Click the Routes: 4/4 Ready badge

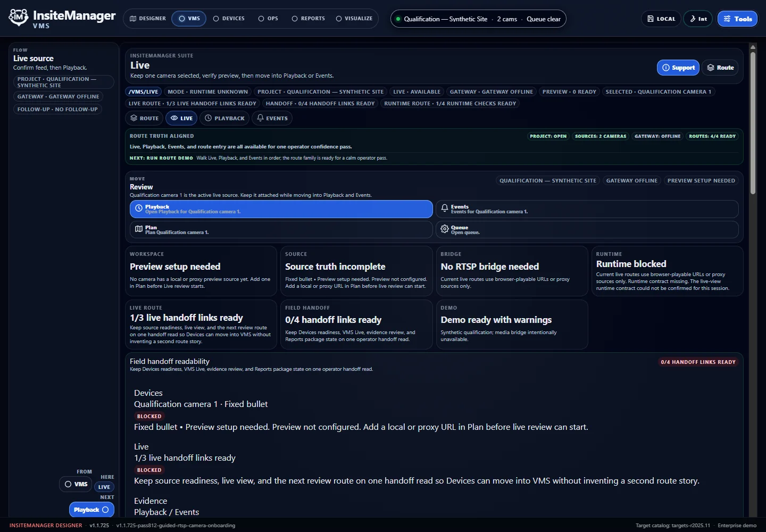click(x=712, y=136)
